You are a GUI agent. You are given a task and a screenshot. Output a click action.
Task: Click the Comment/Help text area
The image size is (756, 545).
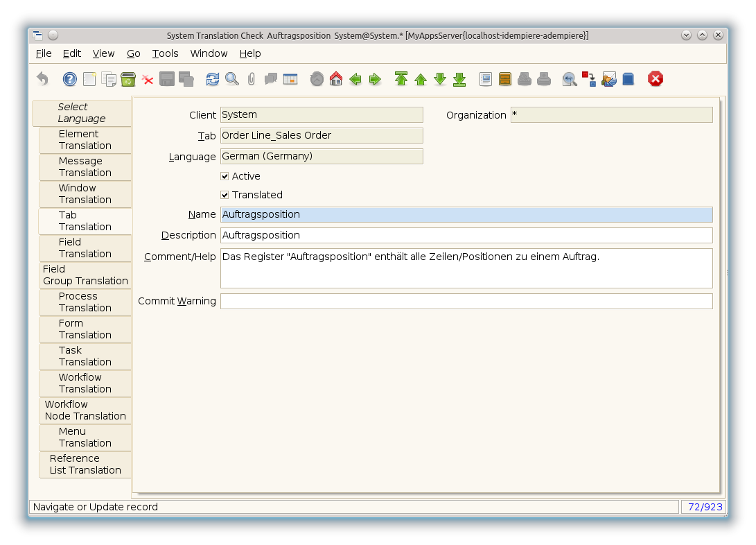click(466, 268)
